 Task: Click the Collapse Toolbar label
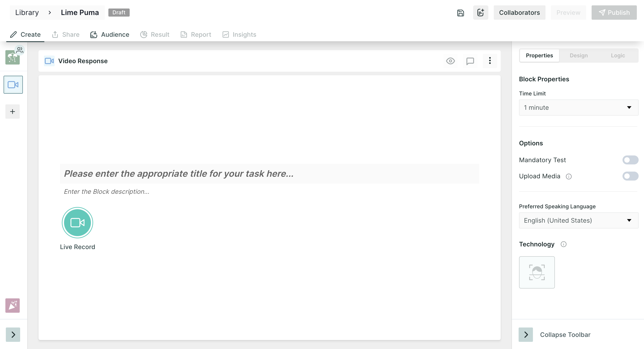click(x=565, y=335)
